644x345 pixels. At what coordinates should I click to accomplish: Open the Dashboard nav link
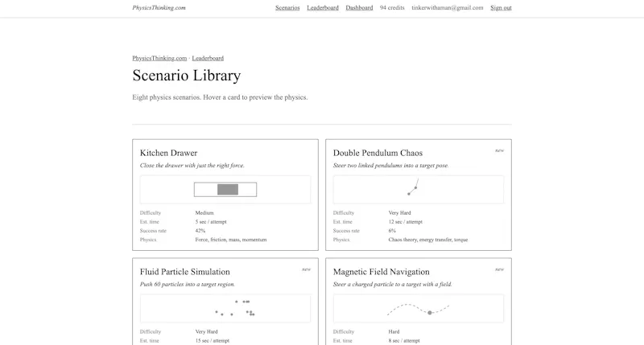pos(359,8)
